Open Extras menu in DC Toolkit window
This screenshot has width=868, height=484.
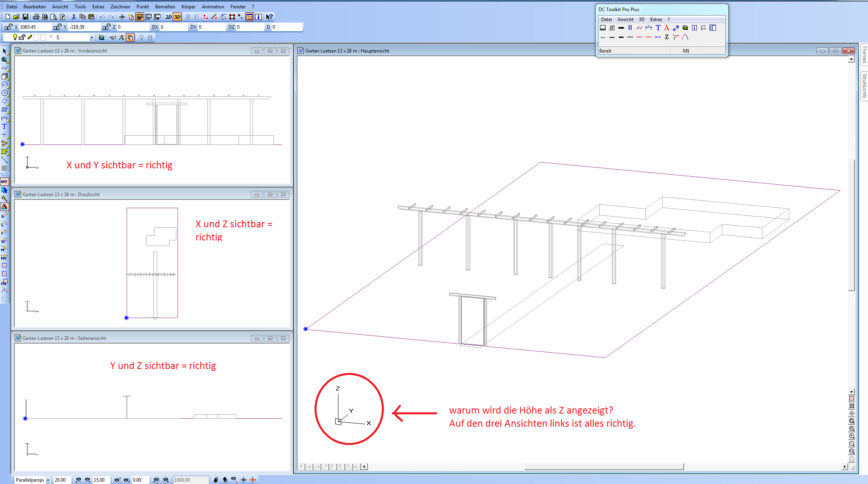click(656, 20)
